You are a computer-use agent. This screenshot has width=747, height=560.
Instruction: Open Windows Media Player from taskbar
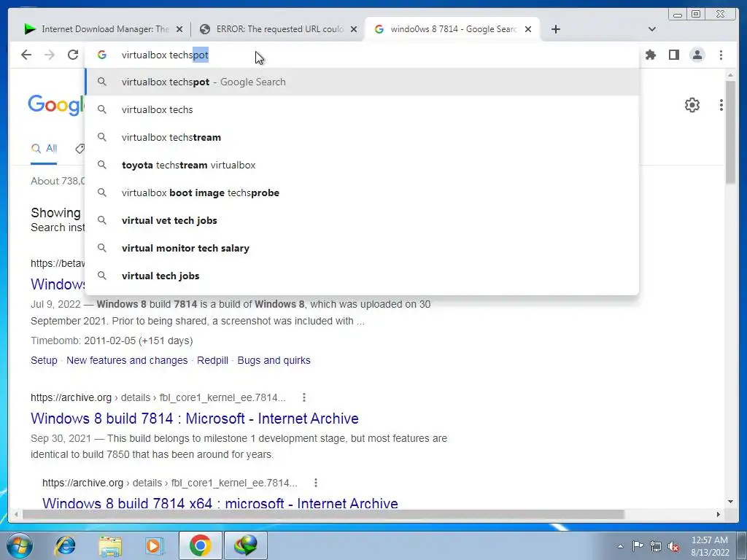point(153,545)
